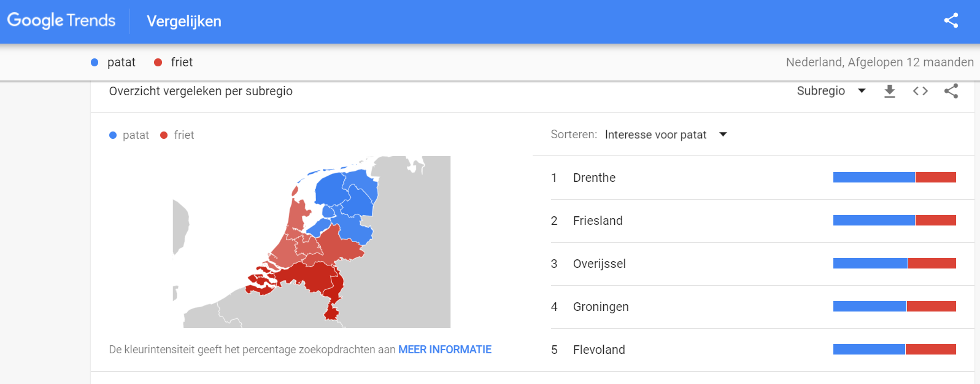Image resolution: width=980 pixels, height=384 pixels.
Task: Click the share icon in blue header
Action: click(951, 20)
